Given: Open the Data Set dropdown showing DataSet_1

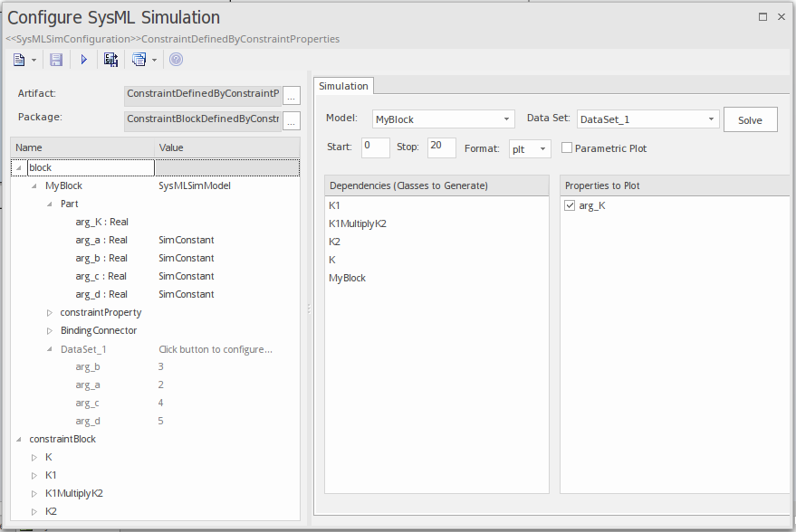Looking at the screenshot, I should point(713,119).
